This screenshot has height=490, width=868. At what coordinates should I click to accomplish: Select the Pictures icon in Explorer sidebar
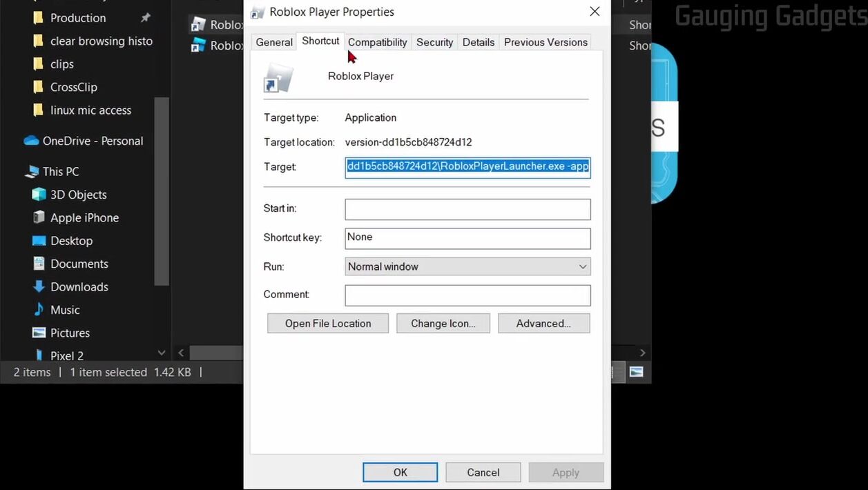pyautogui.click(x=39, y=333)
